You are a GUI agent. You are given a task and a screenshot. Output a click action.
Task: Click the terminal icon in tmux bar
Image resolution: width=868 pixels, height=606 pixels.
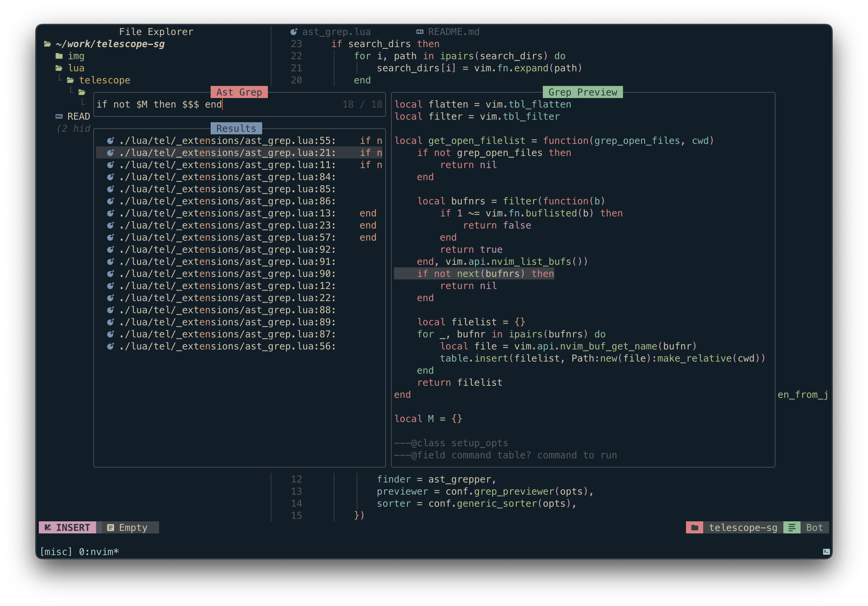tap(826, 552)
